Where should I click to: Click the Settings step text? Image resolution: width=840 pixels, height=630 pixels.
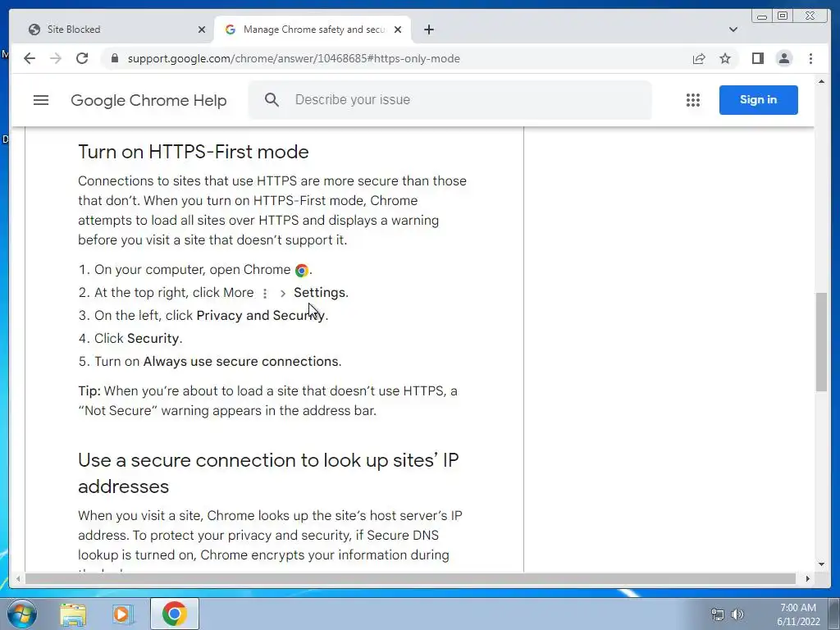coord(320,293)
